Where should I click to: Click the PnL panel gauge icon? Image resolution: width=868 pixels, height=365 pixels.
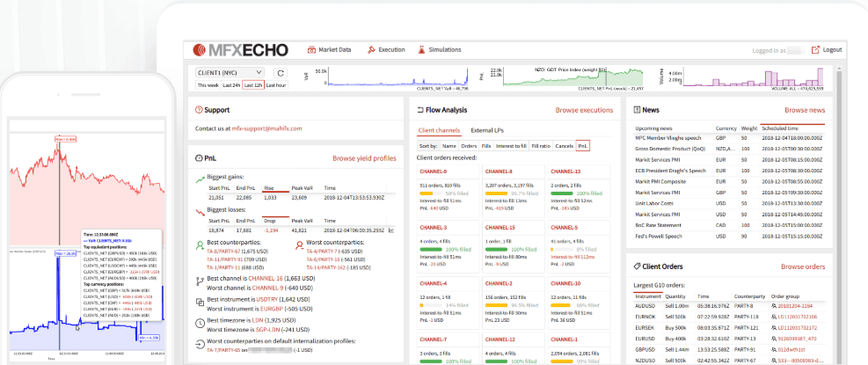(199, 158)
